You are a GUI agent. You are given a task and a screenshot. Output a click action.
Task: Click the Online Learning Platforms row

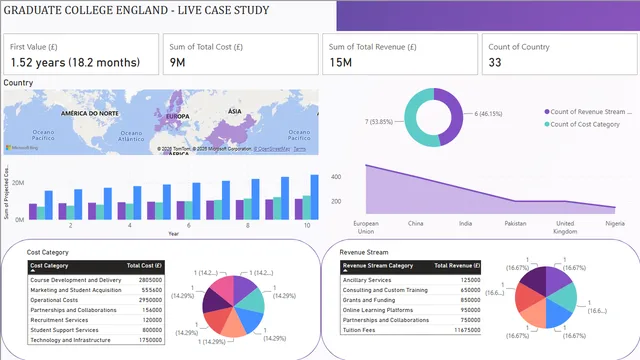[x=411, y=310]
